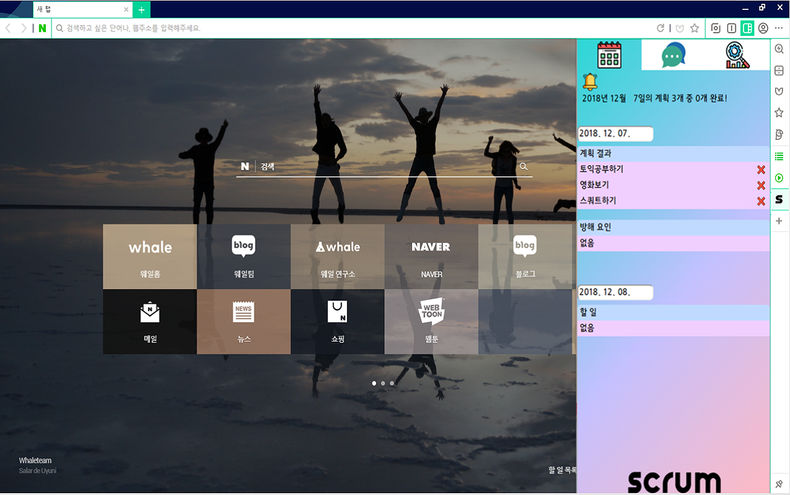Screen dimensions: 790x495
Task: Select the 새 탭 browser tab
Action: point(83,10)
